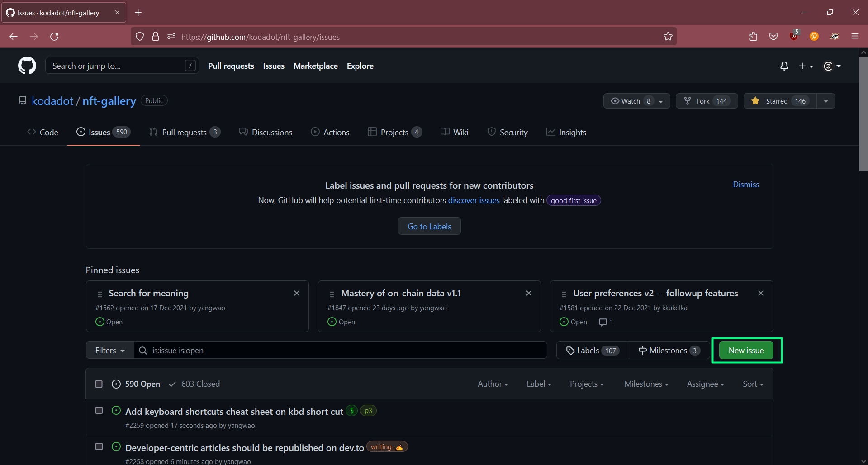Bookmark this page with the star icon
The width and height of the screenshot is (868, 465).
coord(668,37)
